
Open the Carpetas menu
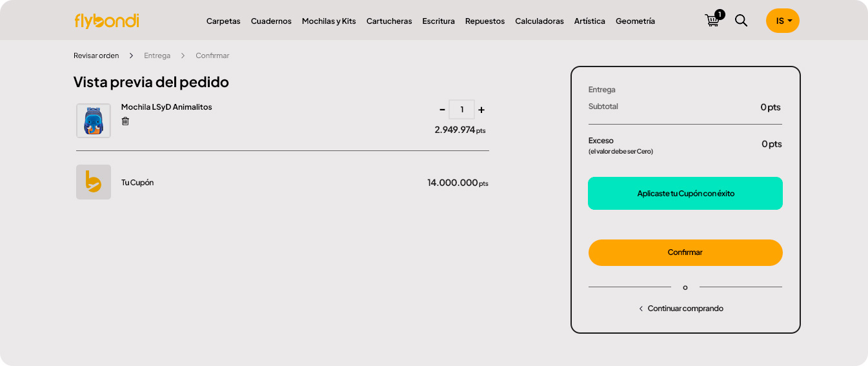(223, 21)
